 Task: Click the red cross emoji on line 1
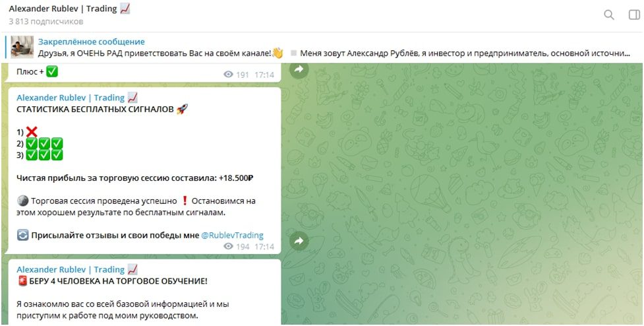click(x=32, y=132)
